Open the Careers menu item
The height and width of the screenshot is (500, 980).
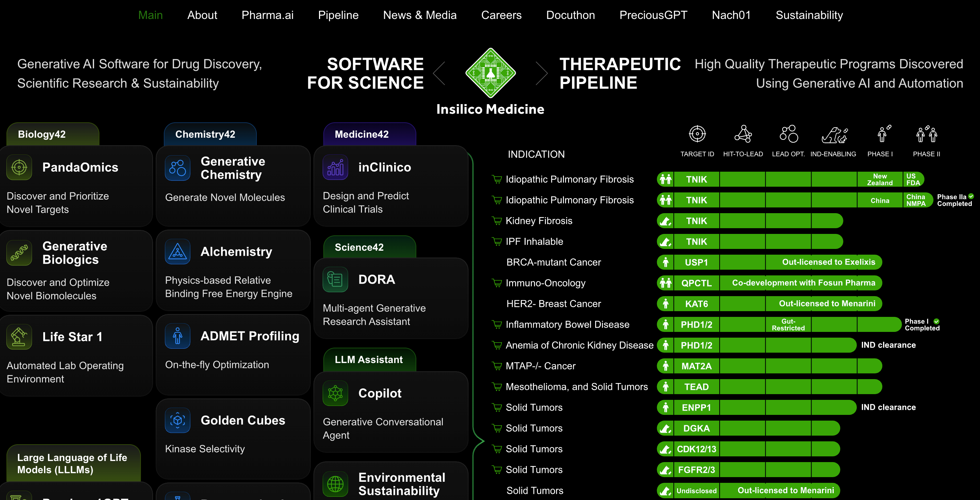tap(501, 15)
